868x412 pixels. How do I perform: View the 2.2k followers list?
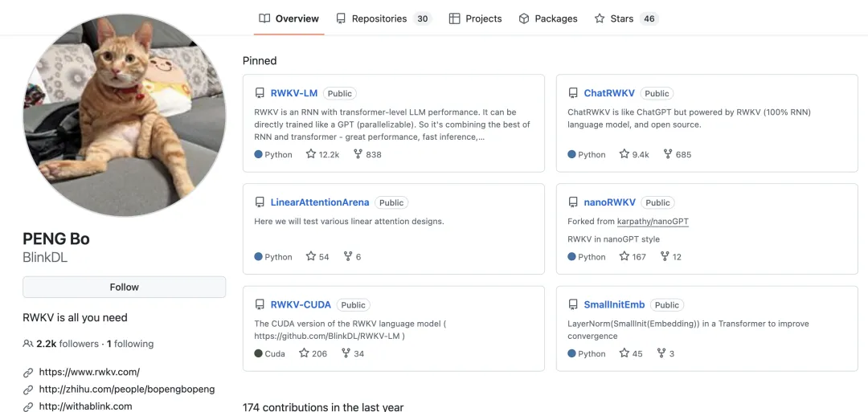pos(68,344)
